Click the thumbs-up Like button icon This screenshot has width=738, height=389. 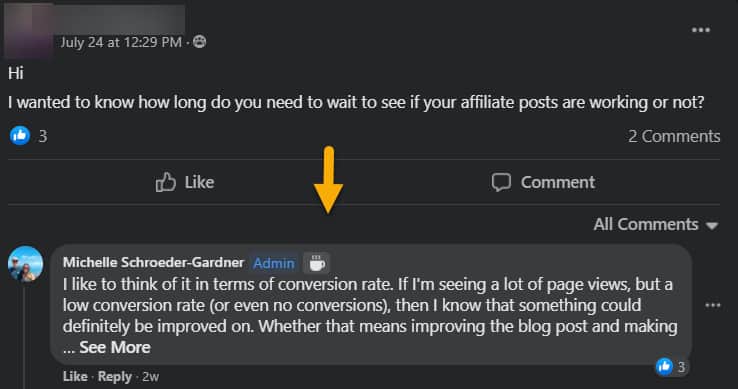(x=166, y=182)
